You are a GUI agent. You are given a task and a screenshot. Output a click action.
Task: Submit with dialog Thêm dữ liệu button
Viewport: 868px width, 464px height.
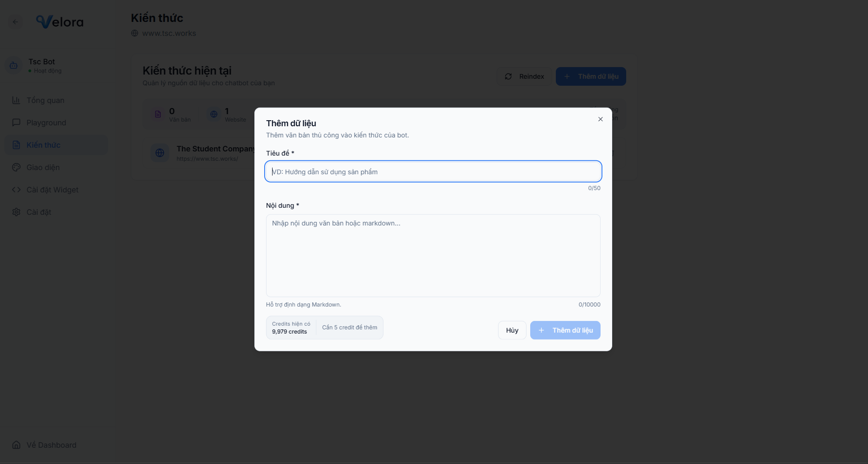[565, 330]
